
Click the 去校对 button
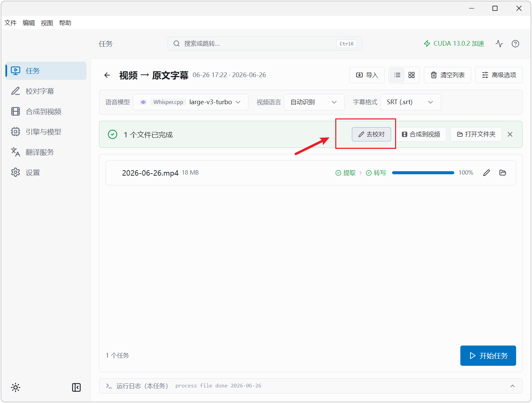coord(371,134)
